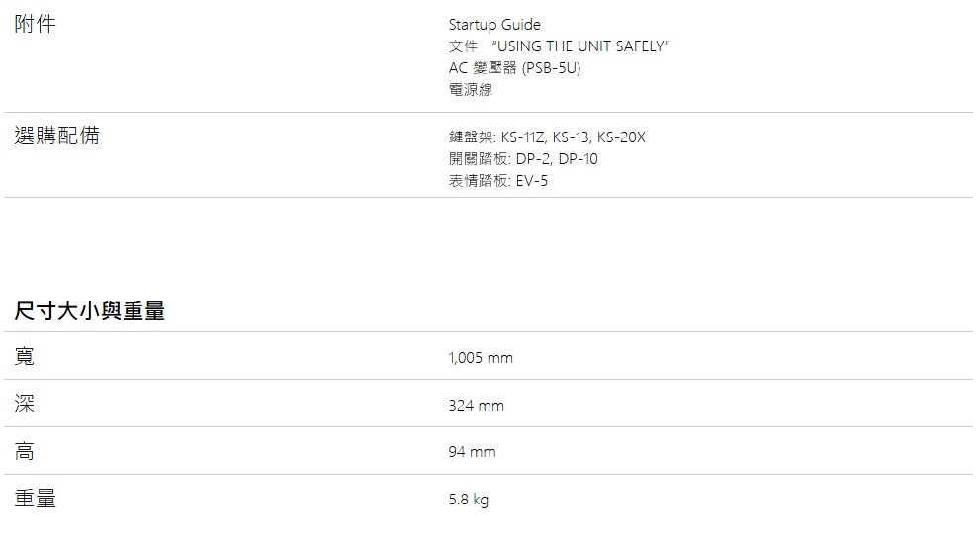Image resolution: width=980 pixels, height=549 pixels.
Task: Click the 附件 row label
Action: (x=35, y=24)
